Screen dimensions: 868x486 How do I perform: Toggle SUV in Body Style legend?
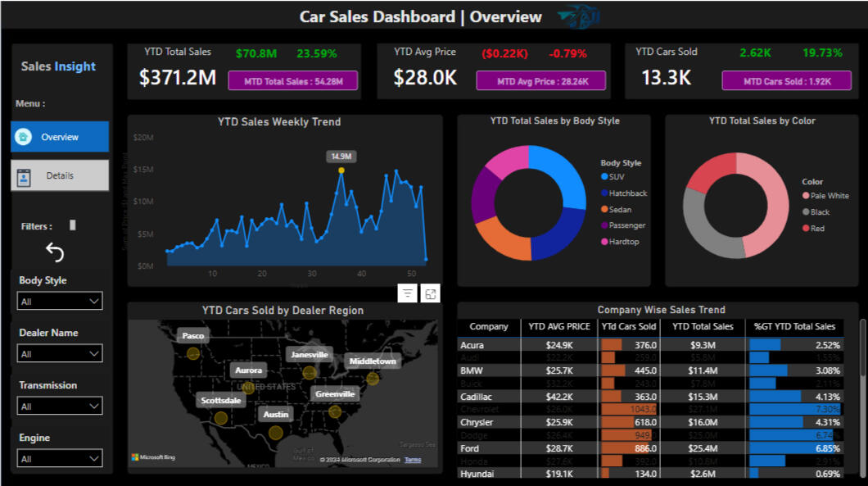[617, 177]
